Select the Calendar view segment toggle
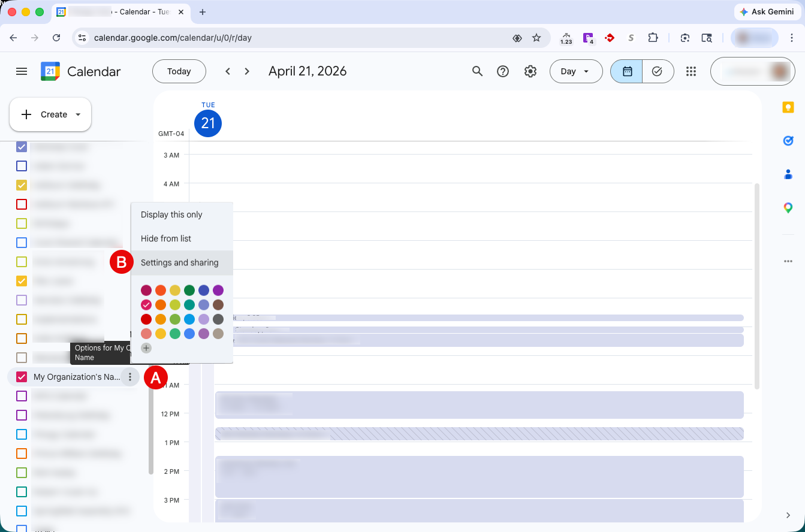The image size is (805, 532). (626, 71)
